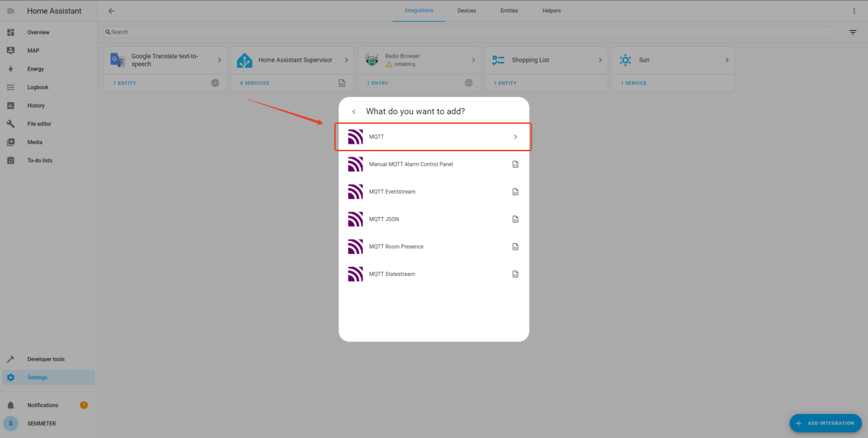Open the SEMMETER user avatar
Screen dimensions: 868x438
tap(10, 424)
